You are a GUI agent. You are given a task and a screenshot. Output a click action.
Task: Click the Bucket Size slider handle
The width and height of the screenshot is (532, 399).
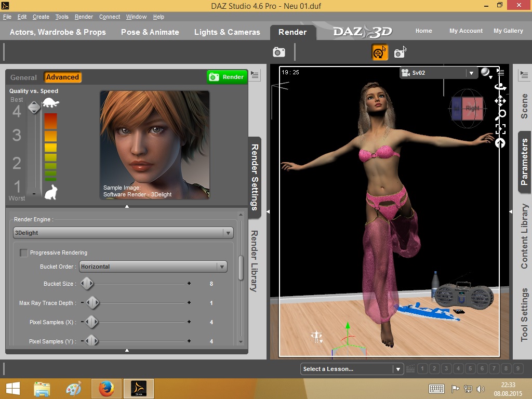click(87, 284)
